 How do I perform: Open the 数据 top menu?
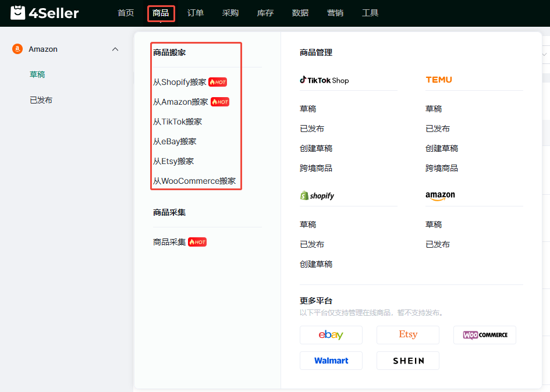[300, 13]
